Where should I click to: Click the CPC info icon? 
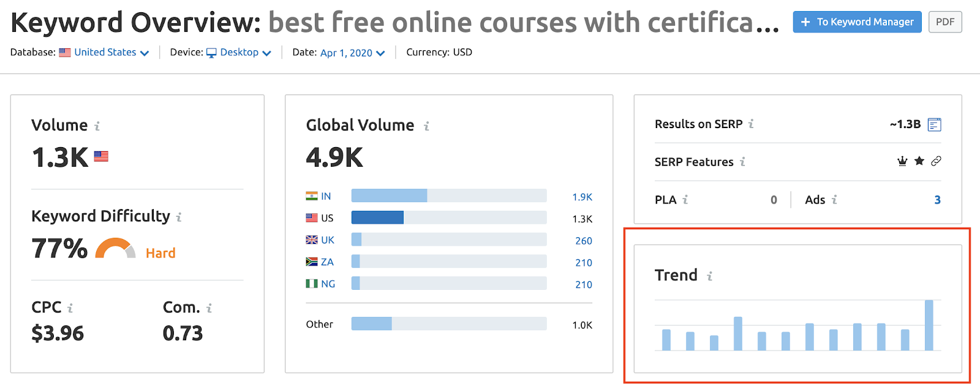[70, 308]
